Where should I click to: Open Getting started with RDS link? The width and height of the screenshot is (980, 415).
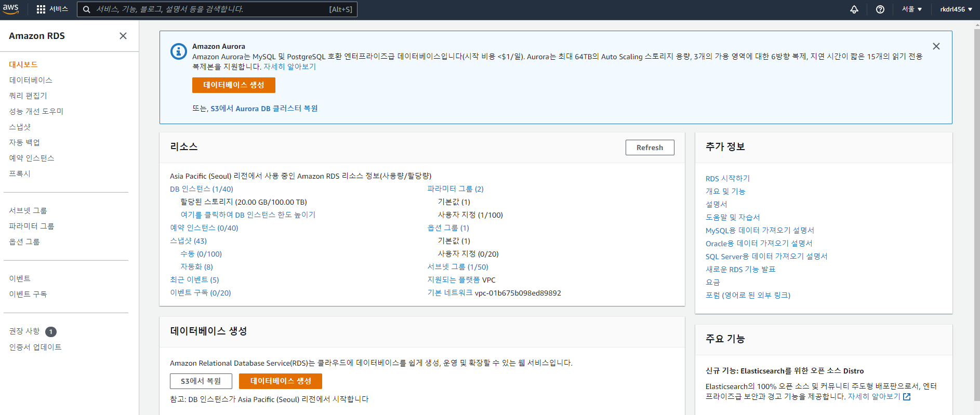coord(727,179)
